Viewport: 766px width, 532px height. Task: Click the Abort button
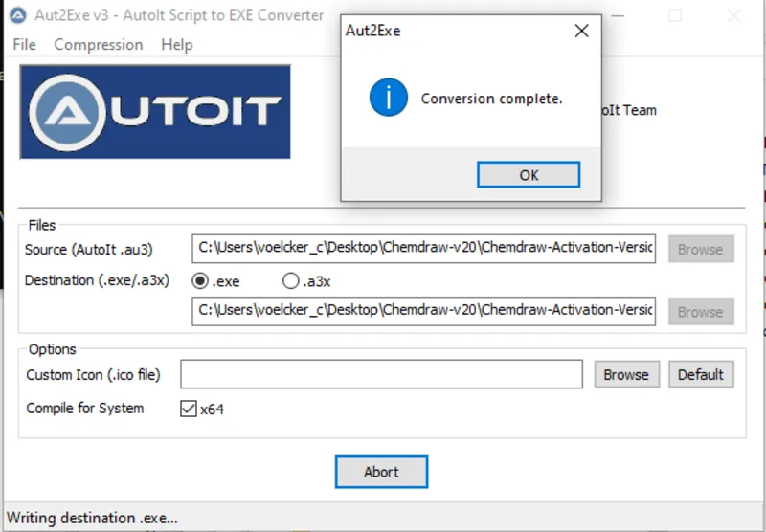pos(381,472)
